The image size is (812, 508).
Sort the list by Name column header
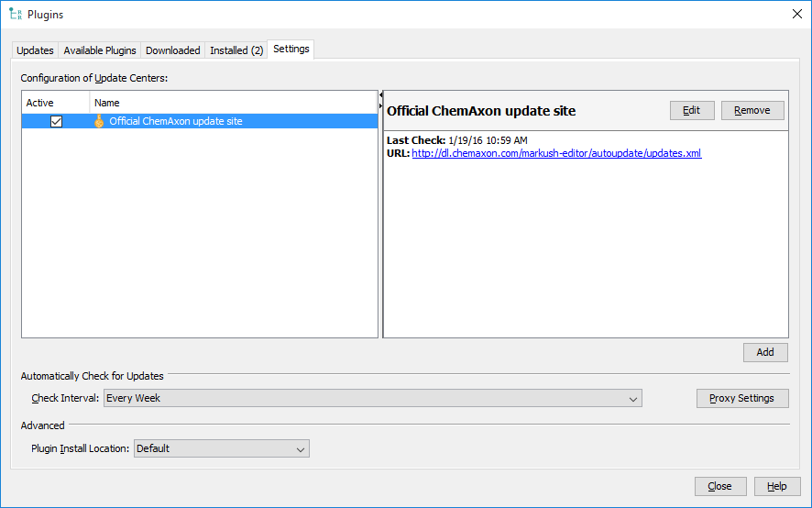pyautogui.click(x=234, y=103)
